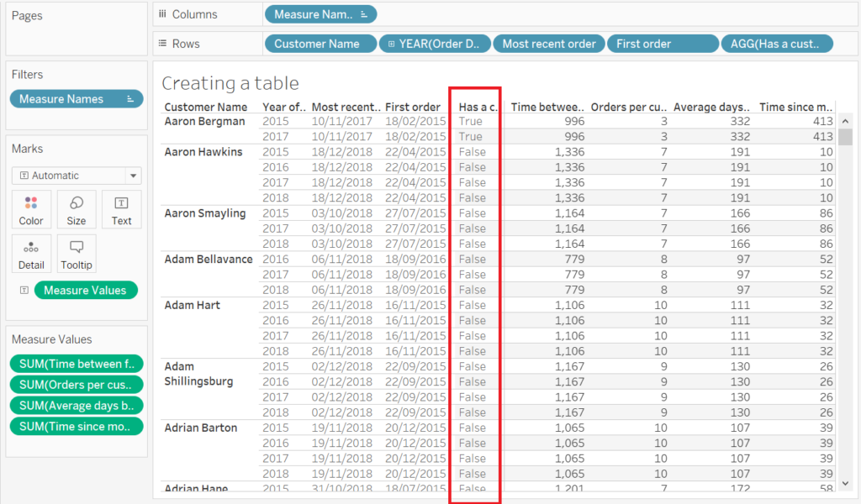Open the Measure Values pill menu on the Marks card
This screenshot has height=504, width=861.
coord(86,290)
